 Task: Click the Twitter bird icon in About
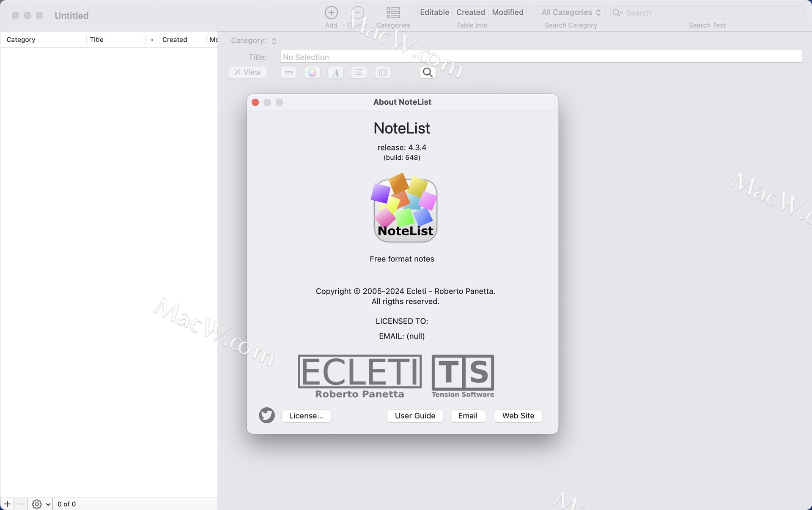coord(267,415)
